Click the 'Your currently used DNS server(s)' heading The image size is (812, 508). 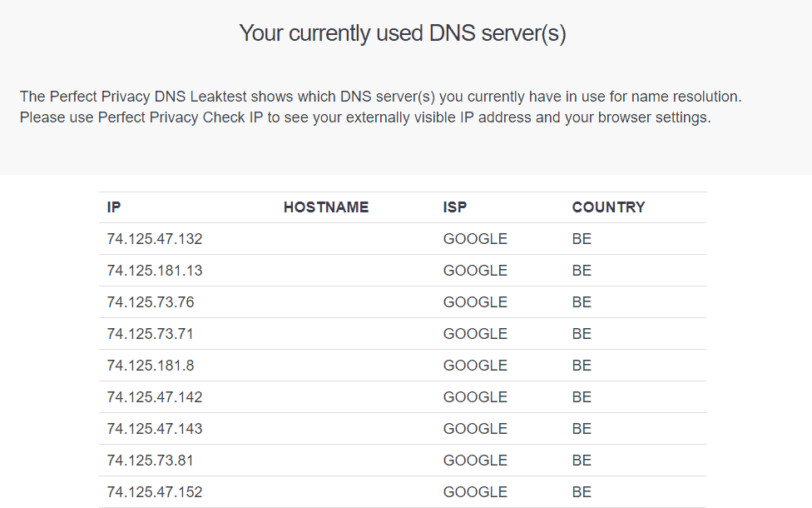click(403, 33)
